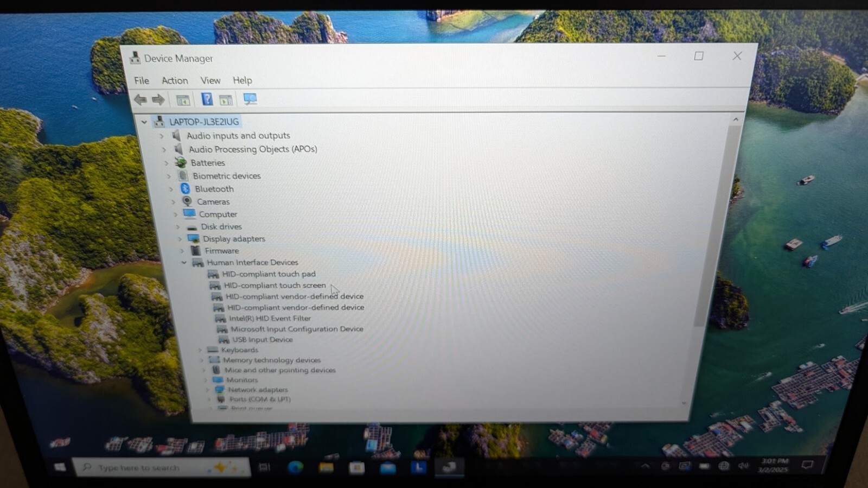This screenshot has width=868, height=488.
Task: Select Mice and other pointing devices
Action: pyautogui.click(x=280, y=370)
